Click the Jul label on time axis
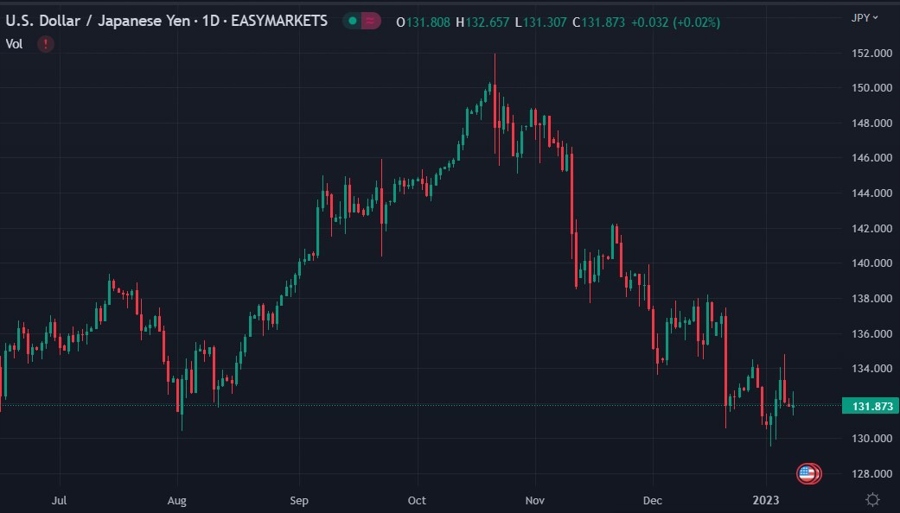The height and width of the screenshot is (513, 900). click(x=59, y=500)
